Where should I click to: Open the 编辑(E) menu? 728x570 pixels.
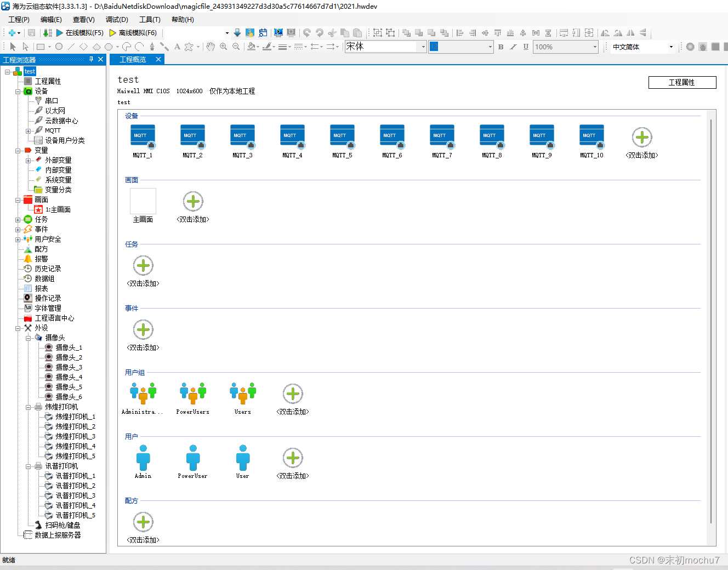click(51, 19)
